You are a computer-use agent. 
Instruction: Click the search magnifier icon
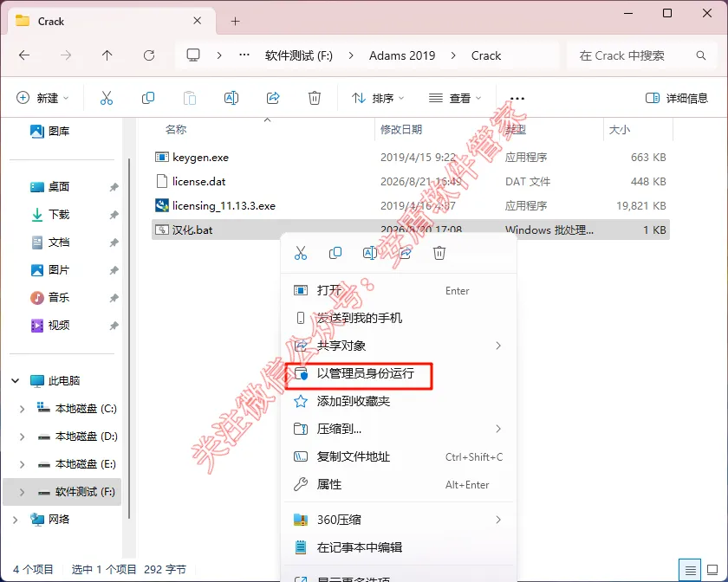(701, 55)
